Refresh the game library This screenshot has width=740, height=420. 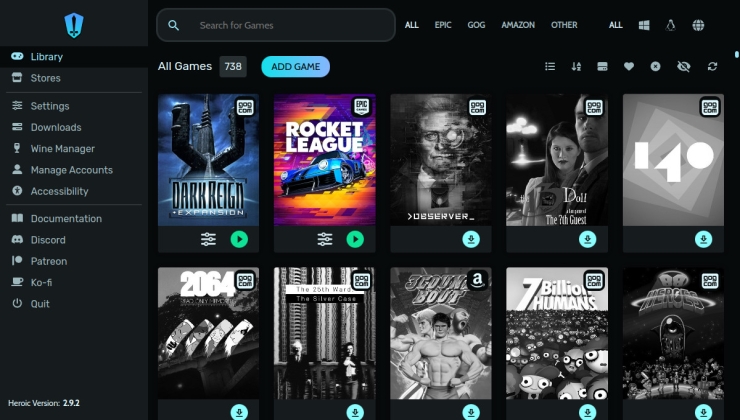coord(712,67)
